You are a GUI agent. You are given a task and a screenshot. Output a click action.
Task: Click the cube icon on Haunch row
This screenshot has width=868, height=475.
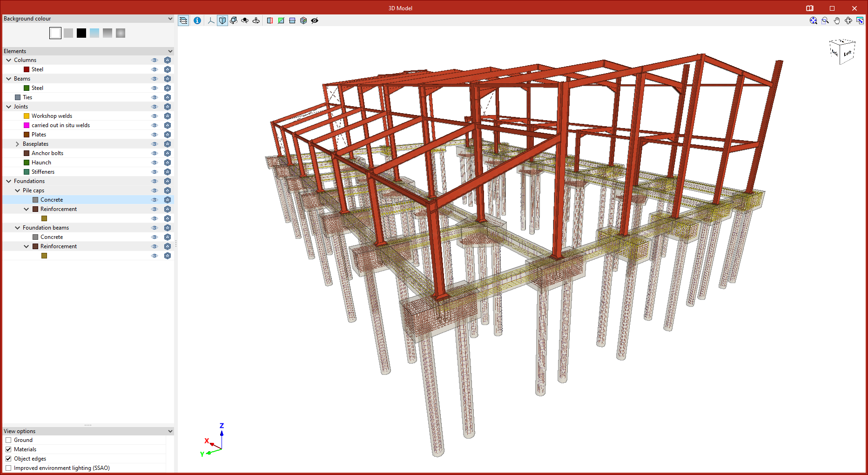coord(168,163)
